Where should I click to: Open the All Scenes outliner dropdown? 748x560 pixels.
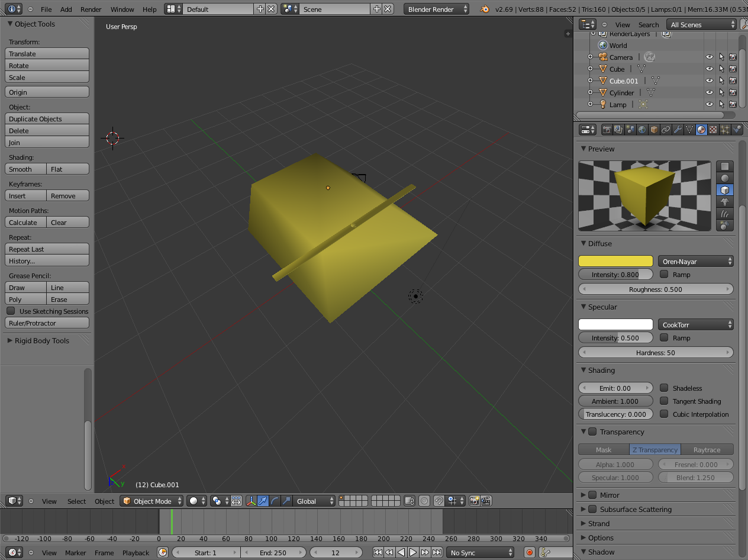[701, 24]
